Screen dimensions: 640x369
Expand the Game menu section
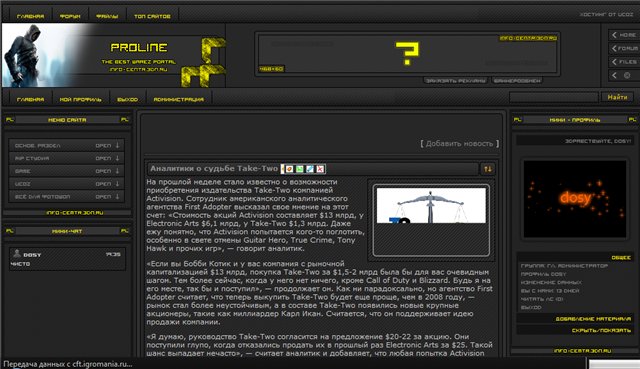point(67,171)
